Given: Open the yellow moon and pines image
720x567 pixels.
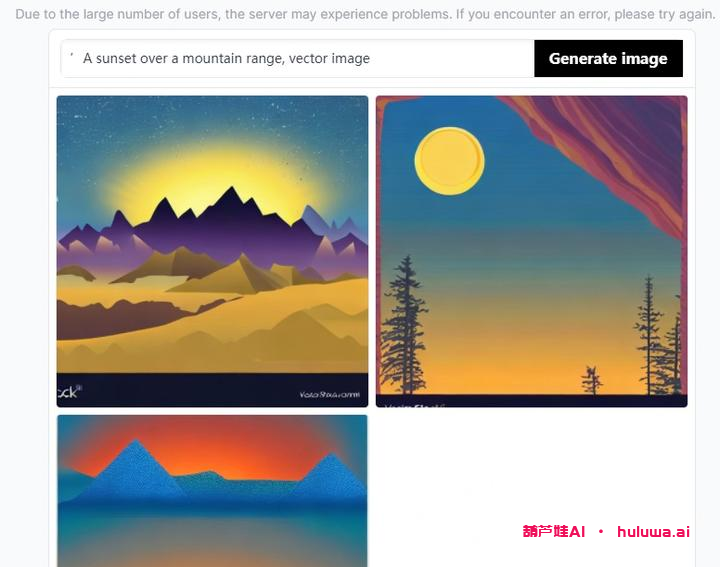Looking at the screenshot, I should click(531, 251).
